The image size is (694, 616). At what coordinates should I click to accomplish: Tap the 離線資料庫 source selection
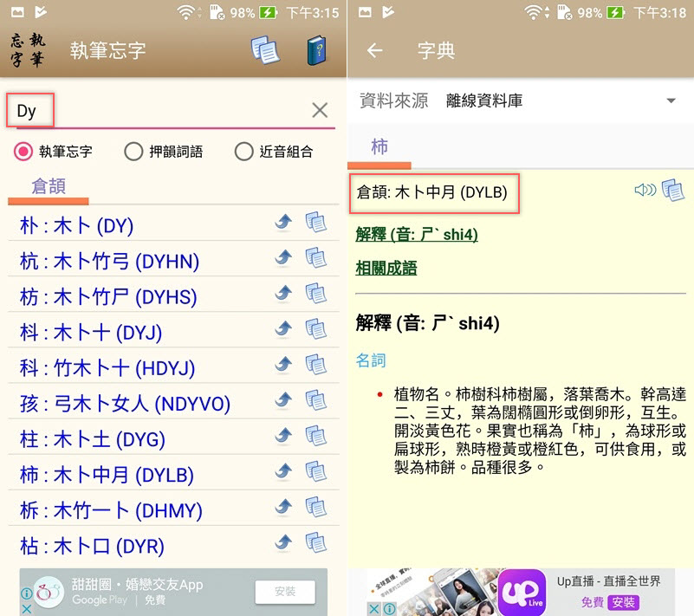(x=484, y=101)
